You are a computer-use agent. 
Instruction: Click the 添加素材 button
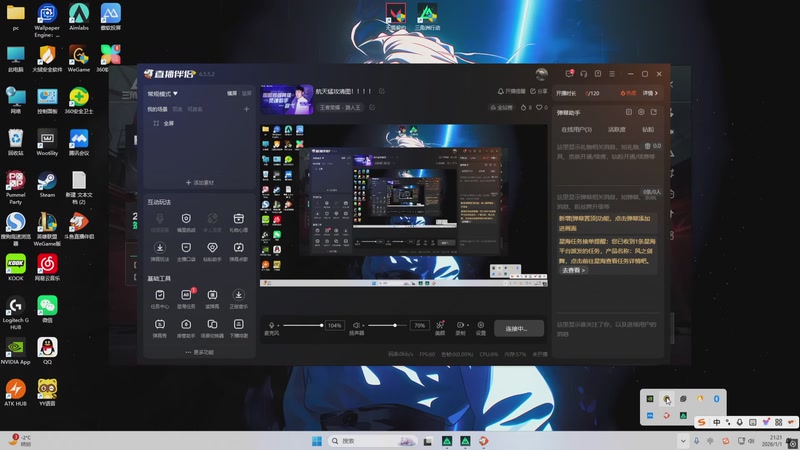(x=199, y=183)
